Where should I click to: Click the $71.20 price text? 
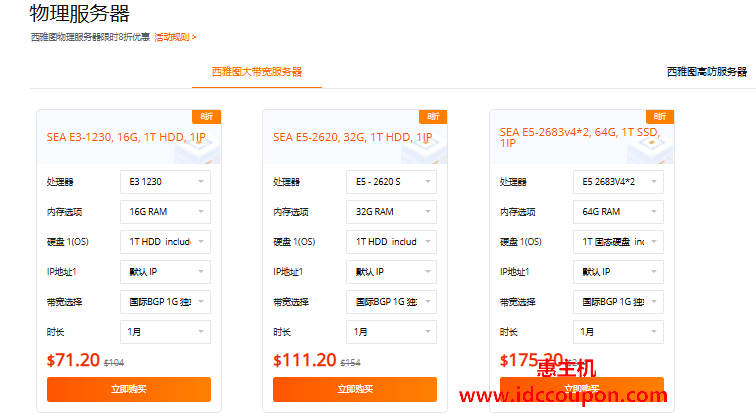[73, 360]
